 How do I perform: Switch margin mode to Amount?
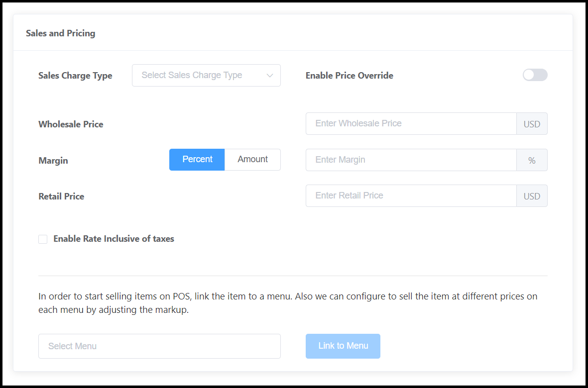252,159
